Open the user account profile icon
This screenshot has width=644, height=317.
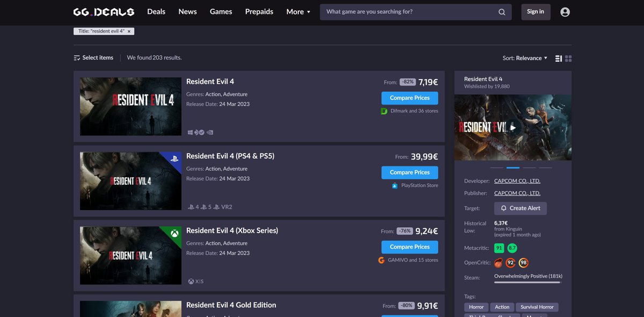pyautogui.click(x=565, y=12)
